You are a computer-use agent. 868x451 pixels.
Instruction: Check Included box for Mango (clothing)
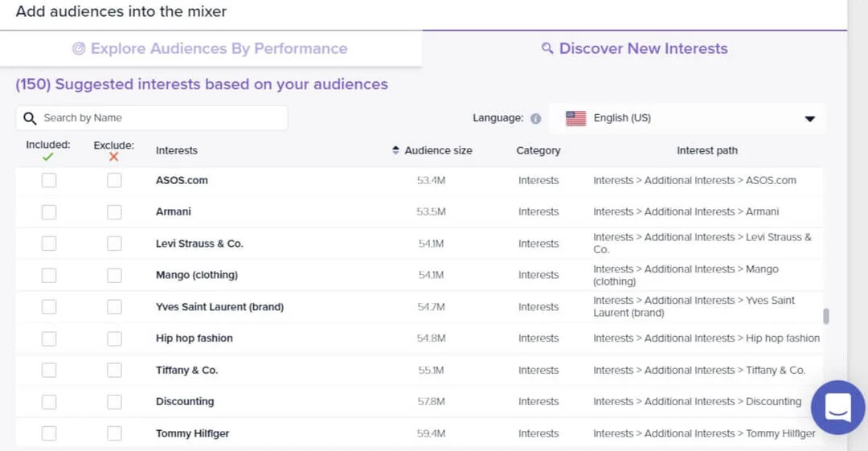point(49,275)
